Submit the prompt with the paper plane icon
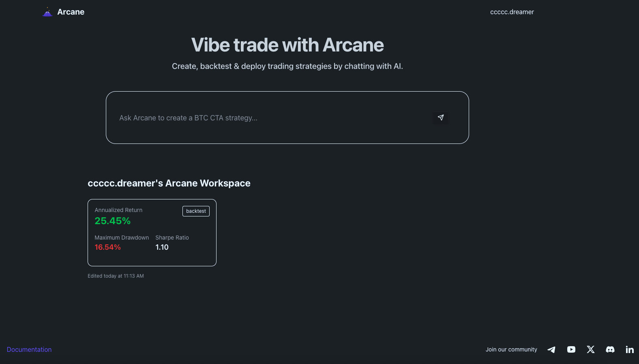 pyautogui.click(x=441, y=118)
